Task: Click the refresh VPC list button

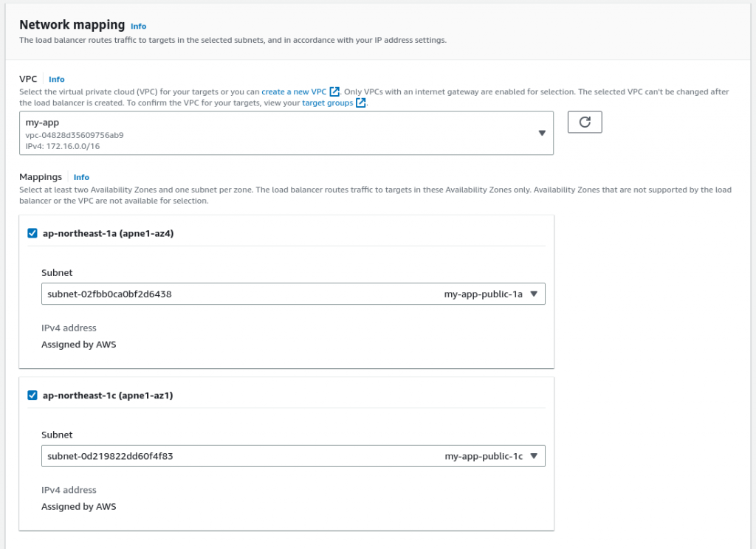Action: (x=585, y=122)
